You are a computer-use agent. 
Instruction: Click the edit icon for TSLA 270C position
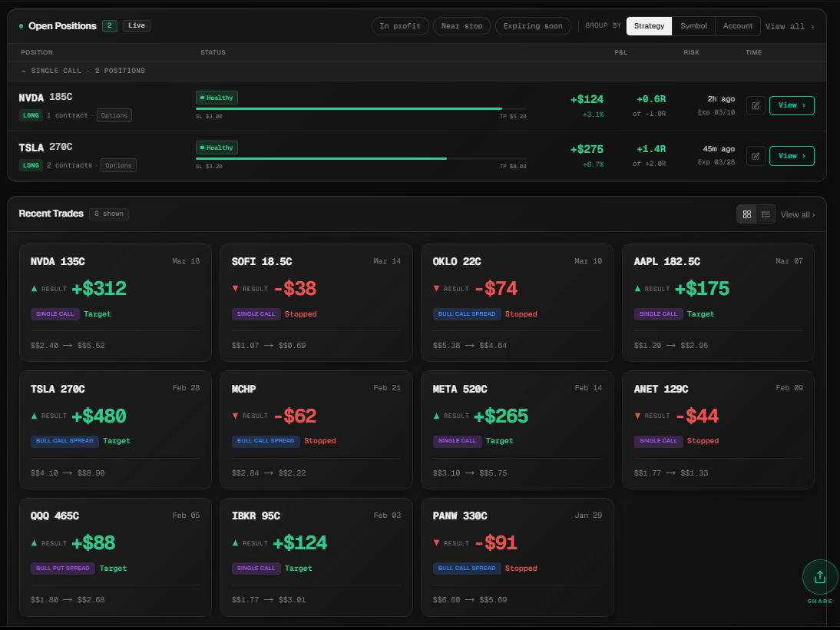coord(756,156)
